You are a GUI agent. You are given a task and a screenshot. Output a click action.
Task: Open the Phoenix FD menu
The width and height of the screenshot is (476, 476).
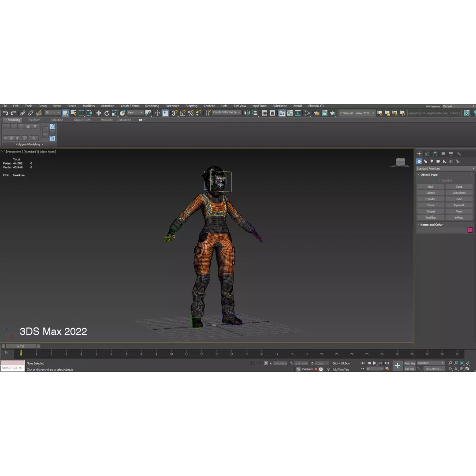316,106
